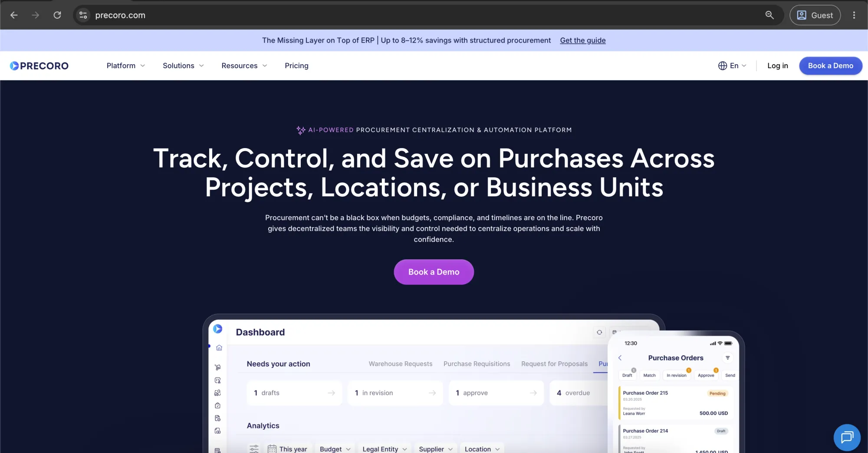
Task: Click the refresh icon on the Dashboard header
Action: [x=599, y=332]
